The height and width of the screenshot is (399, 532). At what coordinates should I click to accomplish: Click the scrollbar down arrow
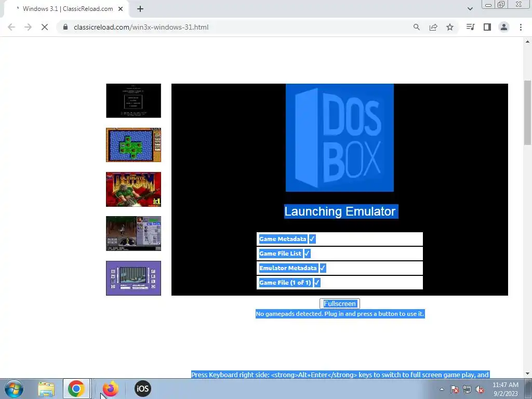coord(527,374)
